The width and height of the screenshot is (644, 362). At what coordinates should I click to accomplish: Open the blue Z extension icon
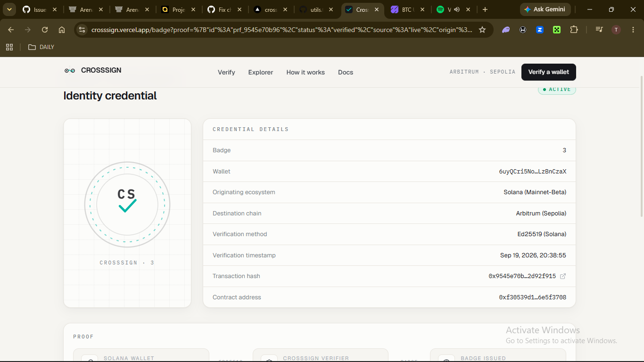[540, 30]
